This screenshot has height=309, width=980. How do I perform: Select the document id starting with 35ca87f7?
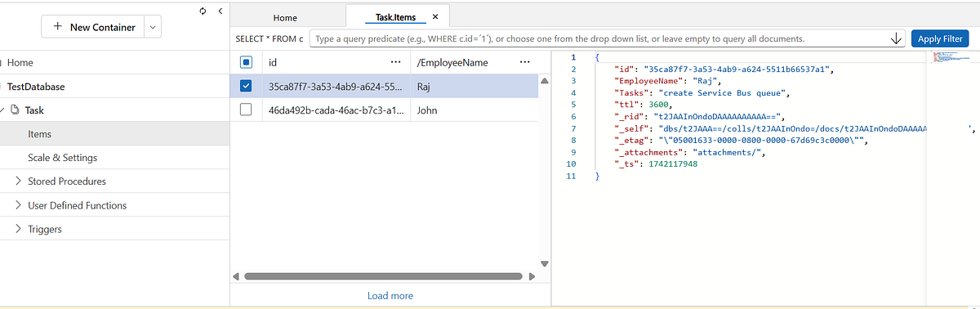point(336,86)
